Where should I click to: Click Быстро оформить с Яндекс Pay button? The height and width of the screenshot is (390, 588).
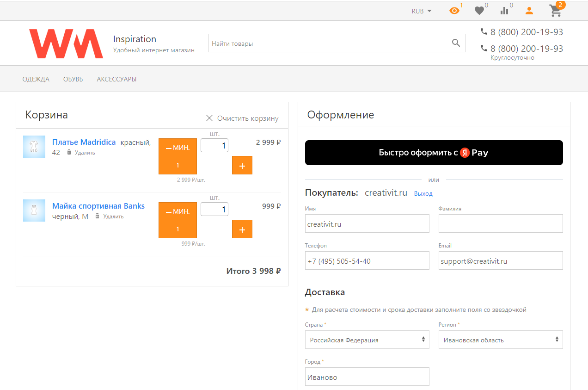click(x=434, y=153)
